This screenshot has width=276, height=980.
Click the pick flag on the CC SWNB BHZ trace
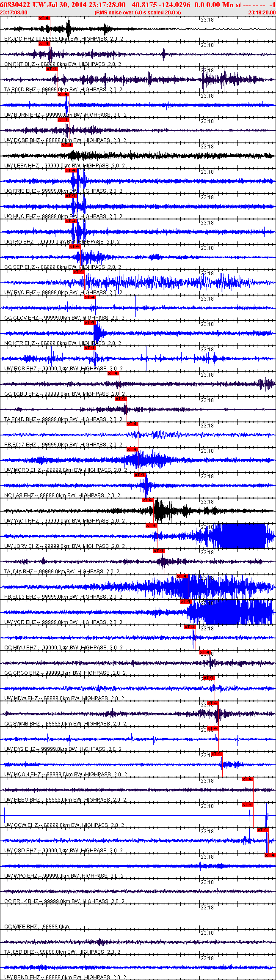(213, 703)
